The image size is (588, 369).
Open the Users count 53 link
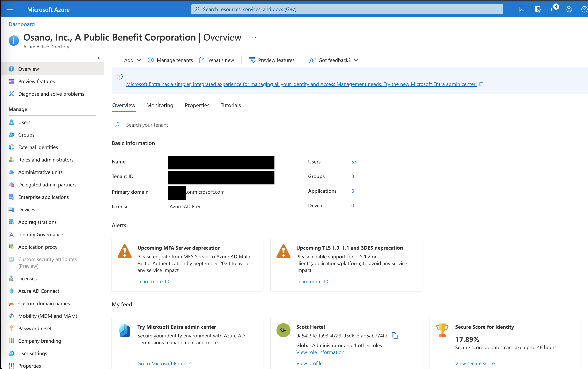click(x=354, y=162)
